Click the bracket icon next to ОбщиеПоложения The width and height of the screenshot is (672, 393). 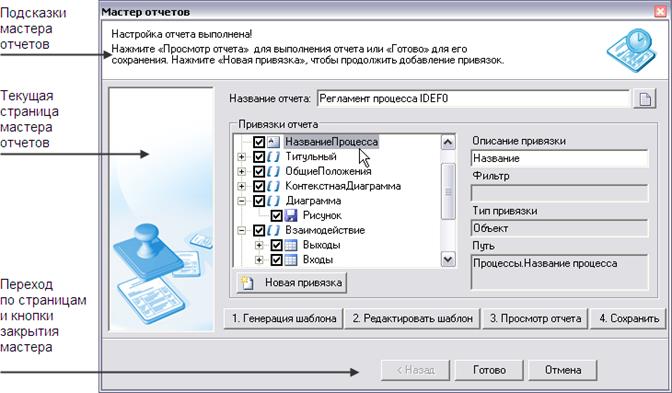(x=273, y=171)
